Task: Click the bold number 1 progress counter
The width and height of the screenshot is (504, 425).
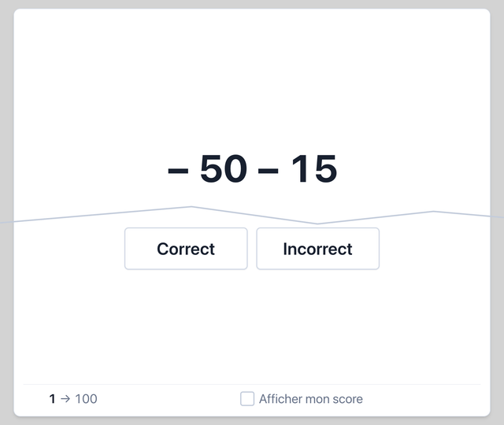Action: [52, 399]
